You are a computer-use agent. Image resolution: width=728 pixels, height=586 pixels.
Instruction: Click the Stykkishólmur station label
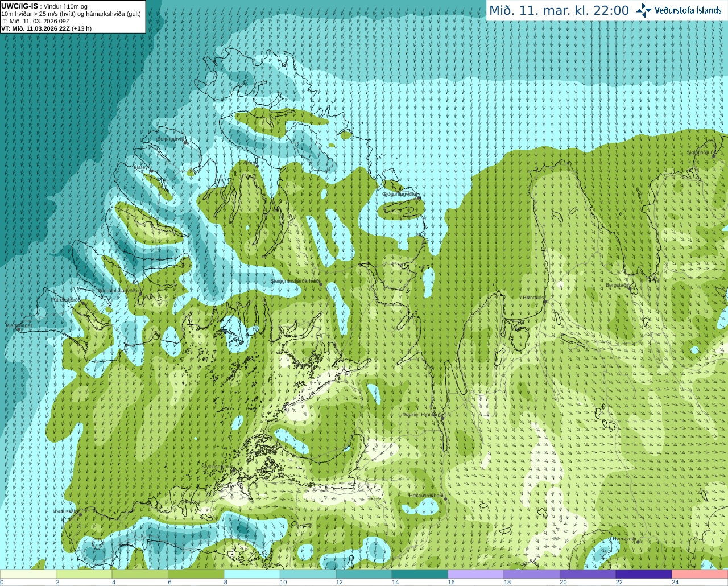point(218,467)
